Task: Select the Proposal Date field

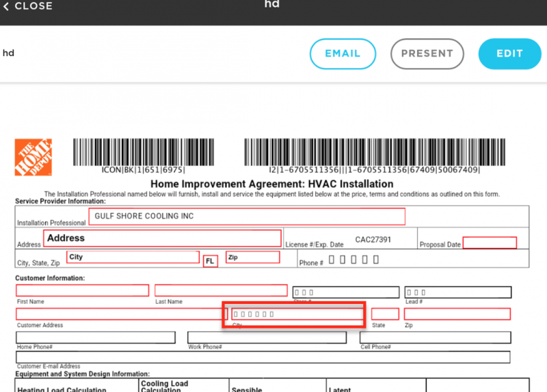Action: 490,243
